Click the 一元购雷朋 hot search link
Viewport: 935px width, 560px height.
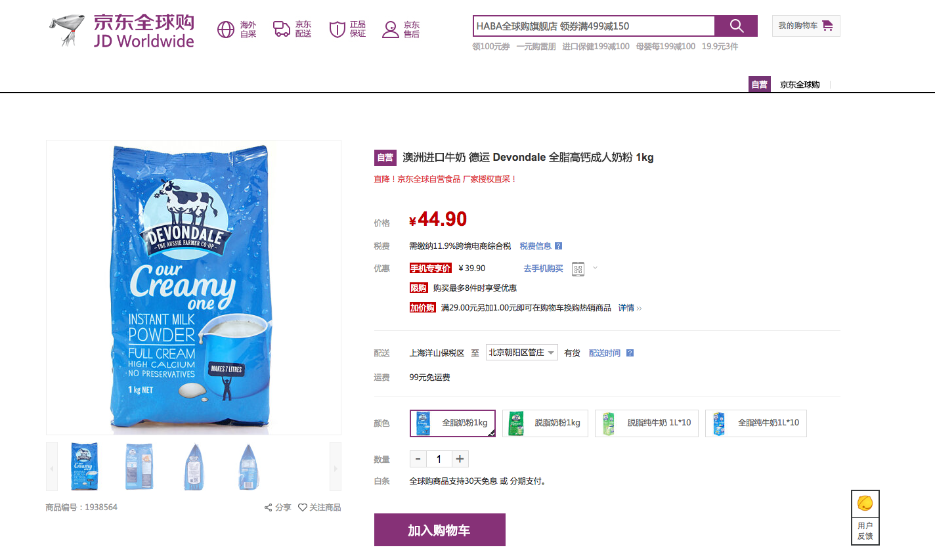click(x=536, y=47)
